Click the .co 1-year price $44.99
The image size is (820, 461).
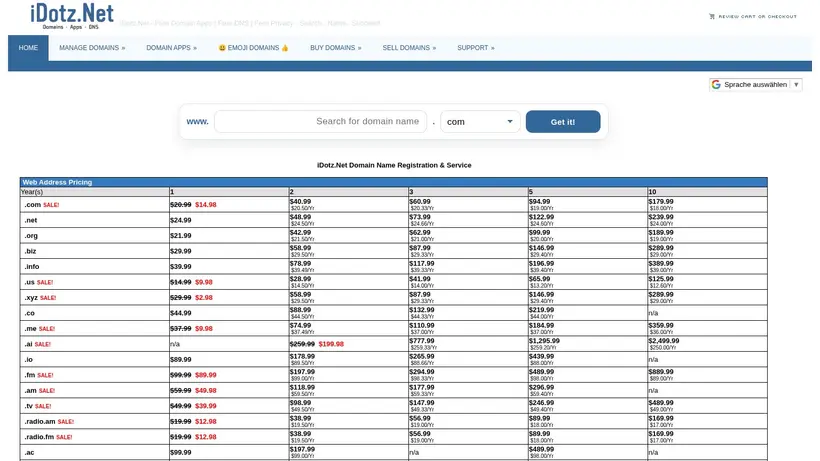pos(180,313)
